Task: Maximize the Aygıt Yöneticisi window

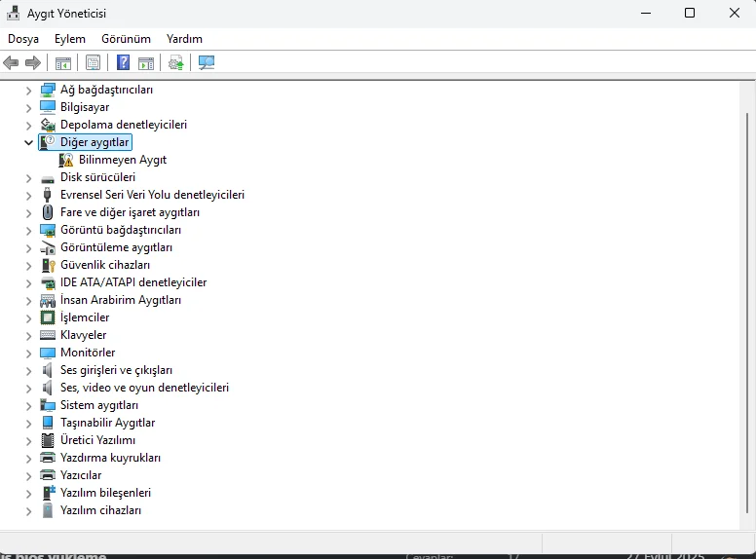Action: tap(690, 13)
